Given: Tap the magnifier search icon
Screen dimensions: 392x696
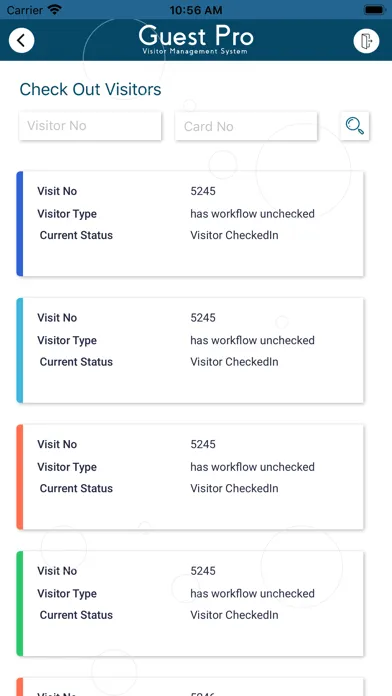Looking at the screenshot, I should (x=355, y=126).
